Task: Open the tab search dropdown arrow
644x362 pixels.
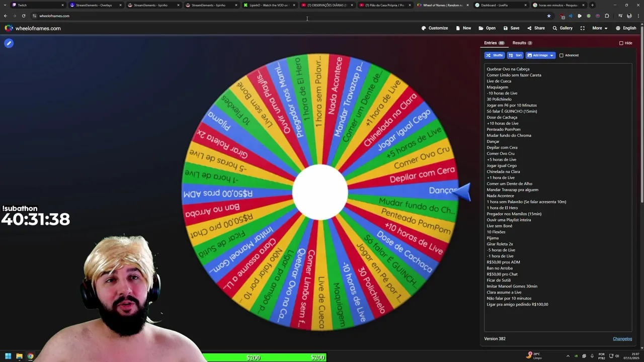Action: coord(6,5)
